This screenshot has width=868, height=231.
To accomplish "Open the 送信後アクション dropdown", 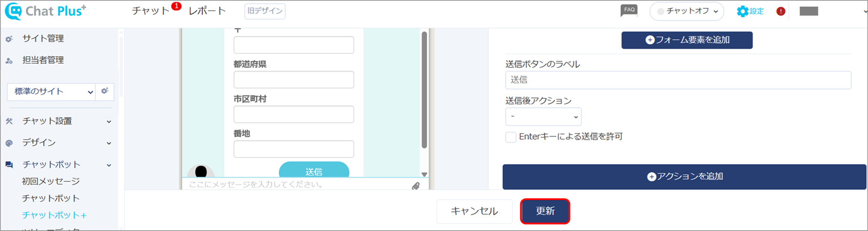I will [x=543, y=116].
